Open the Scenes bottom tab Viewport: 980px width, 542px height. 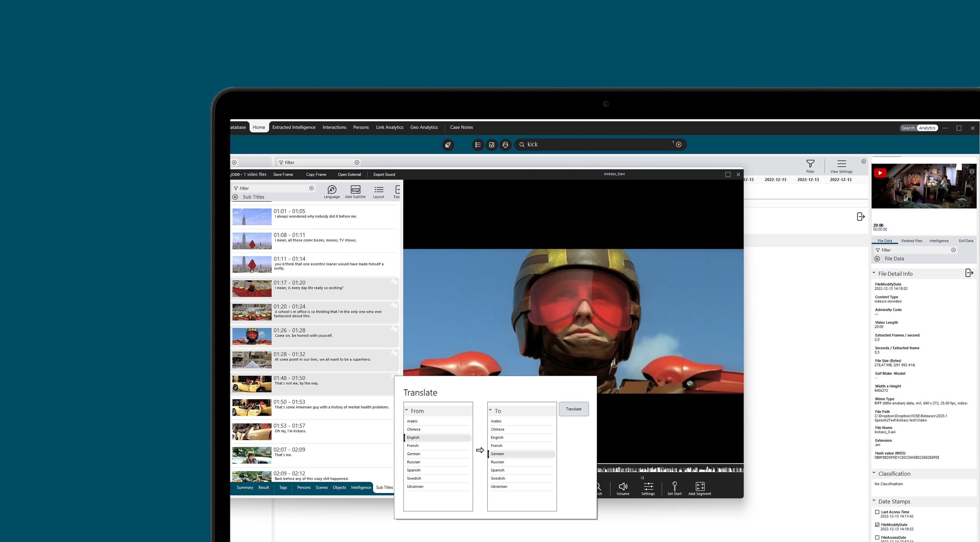click(x=321, y=487)
